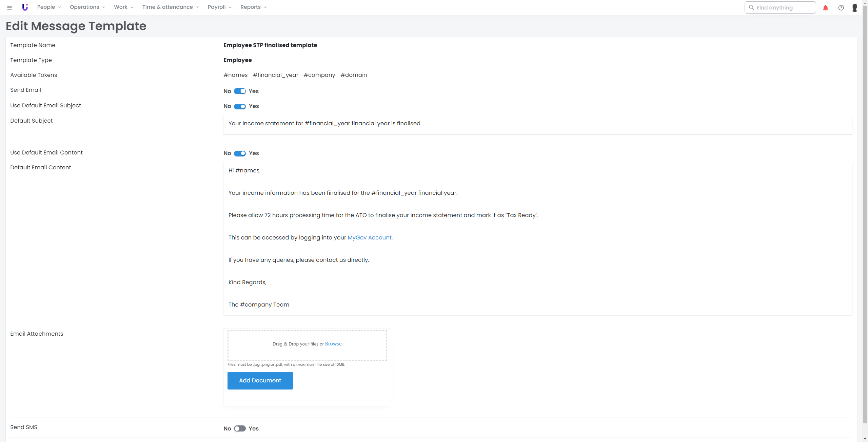Click the purple U home logo
The image size is (868, 442).
click(25, 7)
